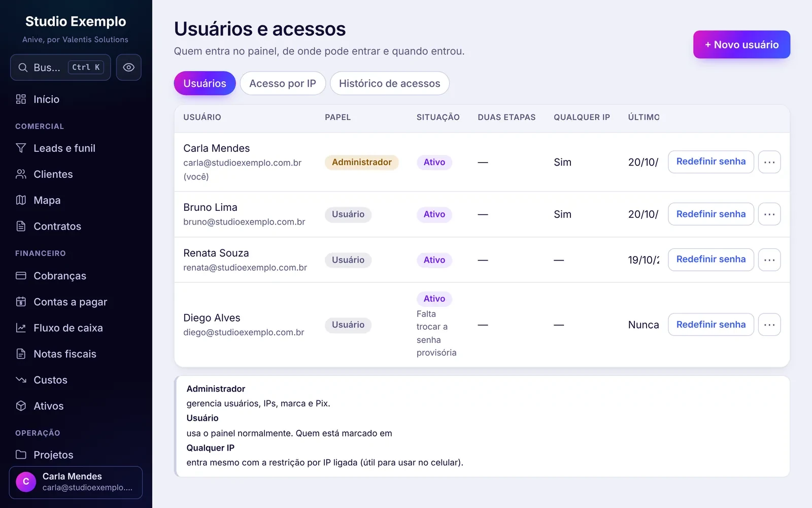The image size is (812, 508).
Task: Click the Ativo status badge for Renata Souza
Action: coord(434,260)
